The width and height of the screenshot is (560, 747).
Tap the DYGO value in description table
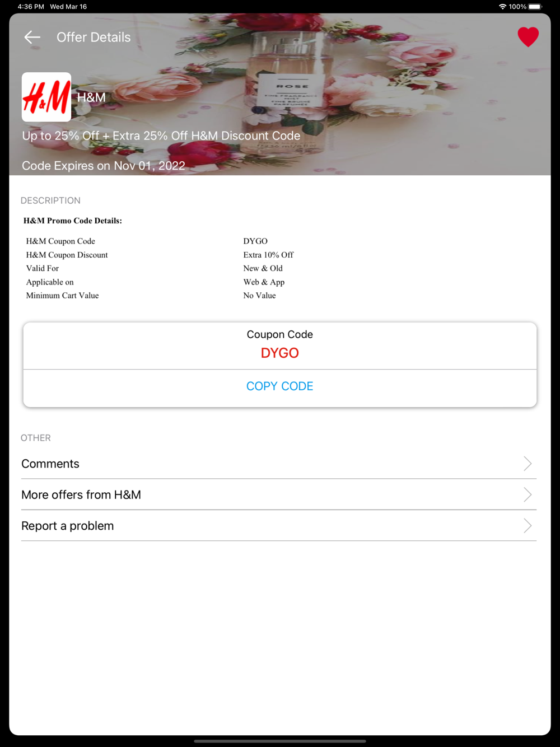255,241
